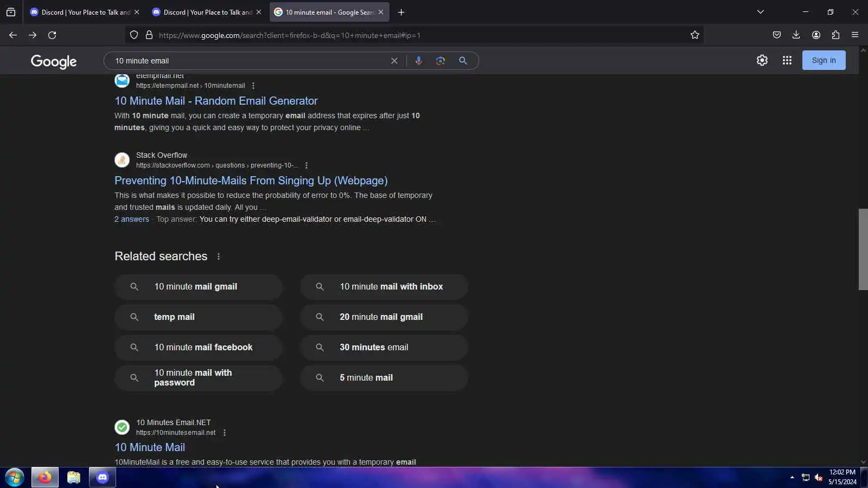Viewport: 868px width, 488px height.
Task: List all open tabs dropdown
Action: click(761, 12)
